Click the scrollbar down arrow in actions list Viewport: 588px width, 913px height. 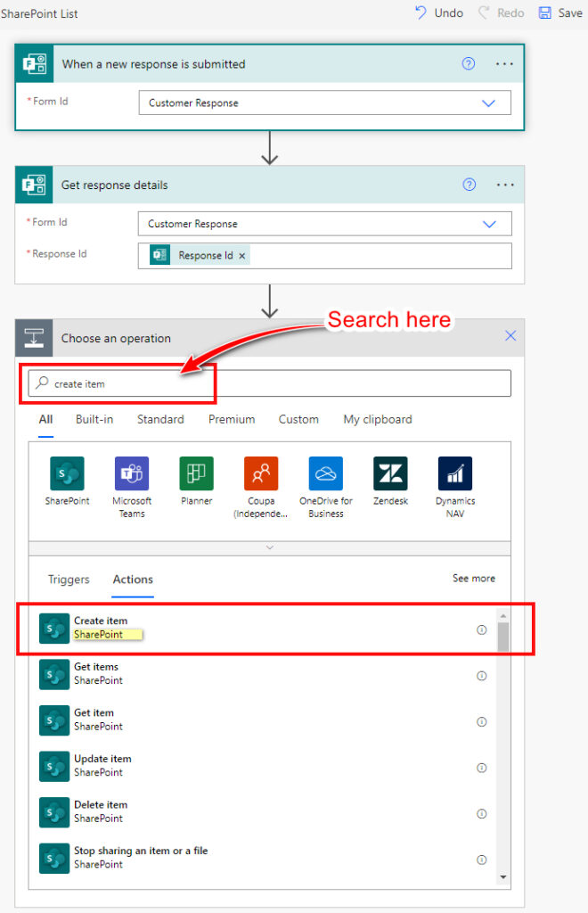pyautogui.click(x=503, y=877)
